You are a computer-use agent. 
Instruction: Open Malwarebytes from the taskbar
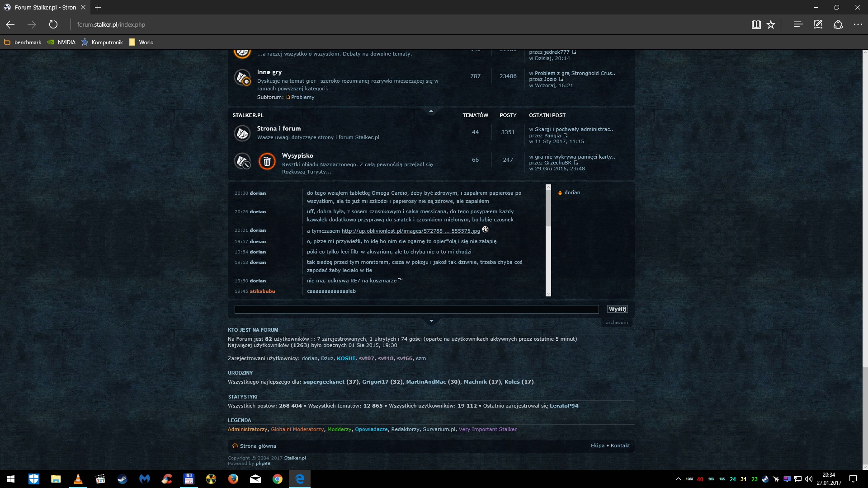[x=144, y=479]
